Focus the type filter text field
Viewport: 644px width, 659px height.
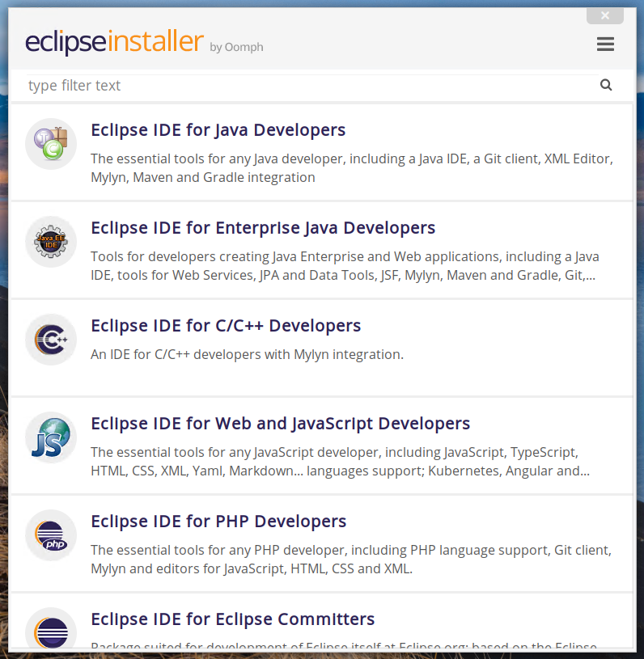(x=311, y=86)
